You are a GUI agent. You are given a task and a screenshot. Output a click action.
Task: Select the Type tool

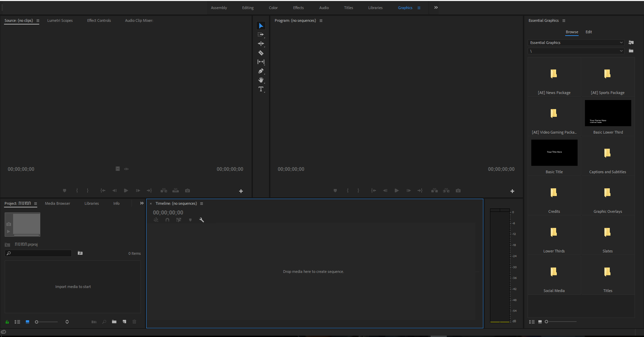pos(261,89)
